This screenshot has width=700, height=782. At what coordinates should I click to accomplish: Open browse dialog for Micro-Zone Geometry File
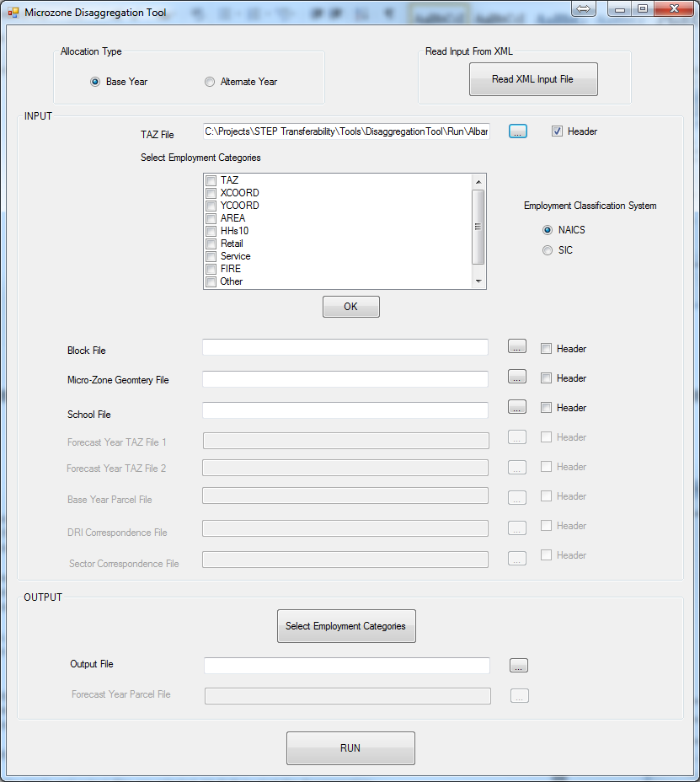(517, 377)
